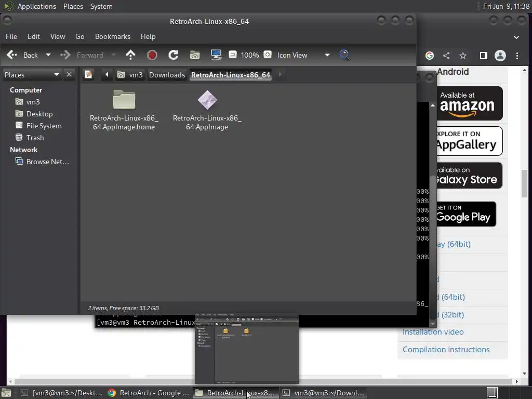Click the workspace switcher in bottom panel
The height and width of the screenshot is (399, 532).
492,393
